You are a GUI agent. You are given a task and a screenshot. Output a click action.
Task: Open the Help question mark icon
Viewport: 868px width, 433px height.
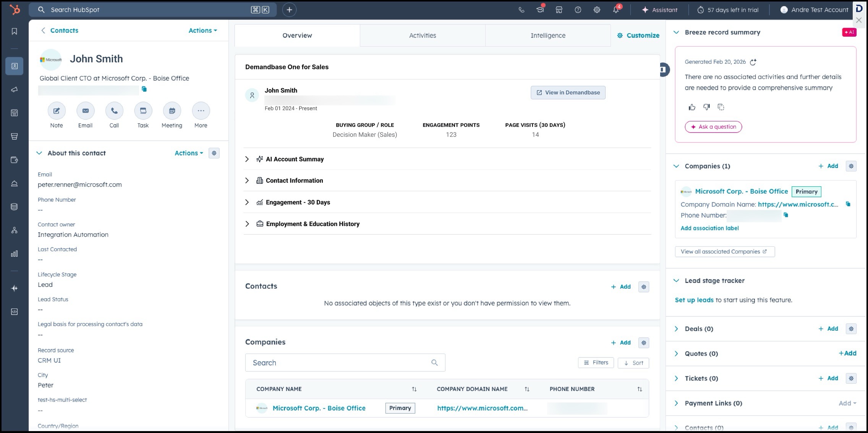pos(578,10)
